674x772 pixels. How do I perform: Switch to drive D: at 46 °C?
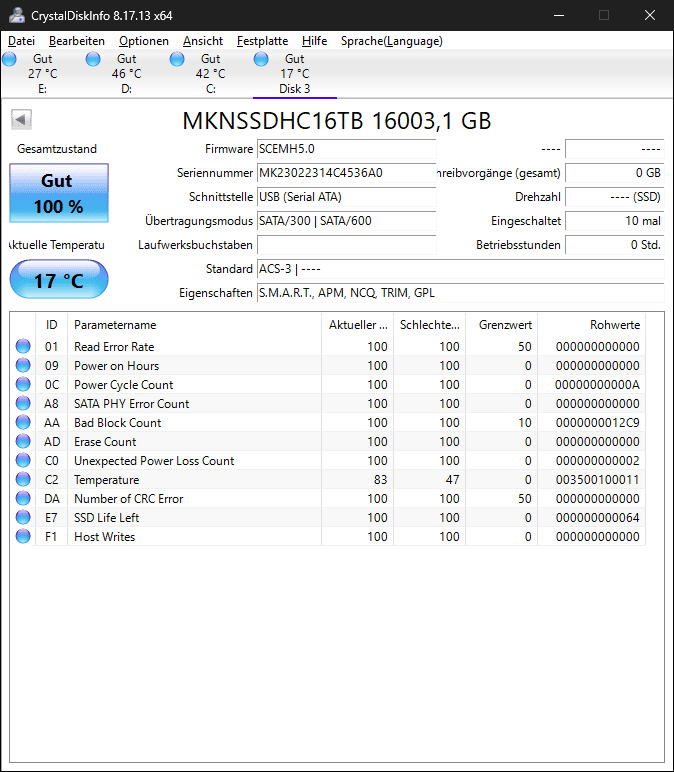127,74
